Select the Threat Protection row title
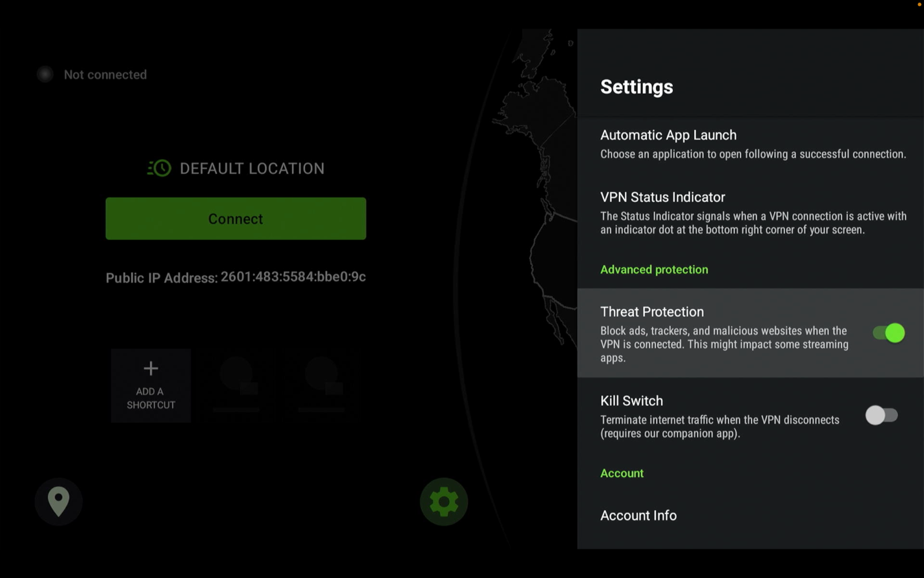 [652, 312]
